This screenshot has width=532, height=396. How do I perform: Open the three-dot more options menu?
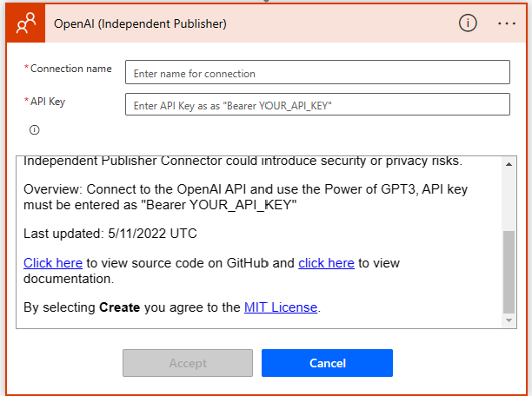coord(507,23)
